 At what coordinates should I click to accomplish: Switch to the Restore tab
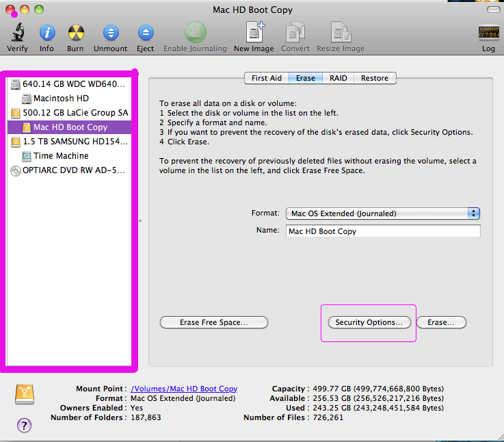click(x=375, y=78)
